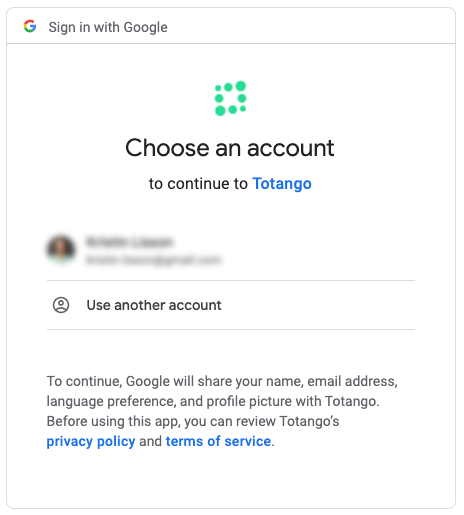Viewport: 464px width, 515px height.
Task: Open the privacy policy link
Action: [91, 441]
